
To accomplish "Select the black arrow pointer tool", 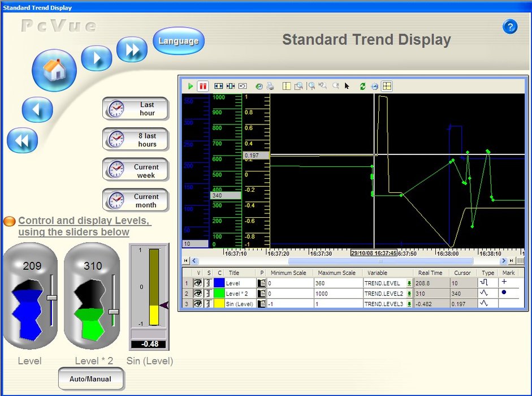I will pos(347,87).
